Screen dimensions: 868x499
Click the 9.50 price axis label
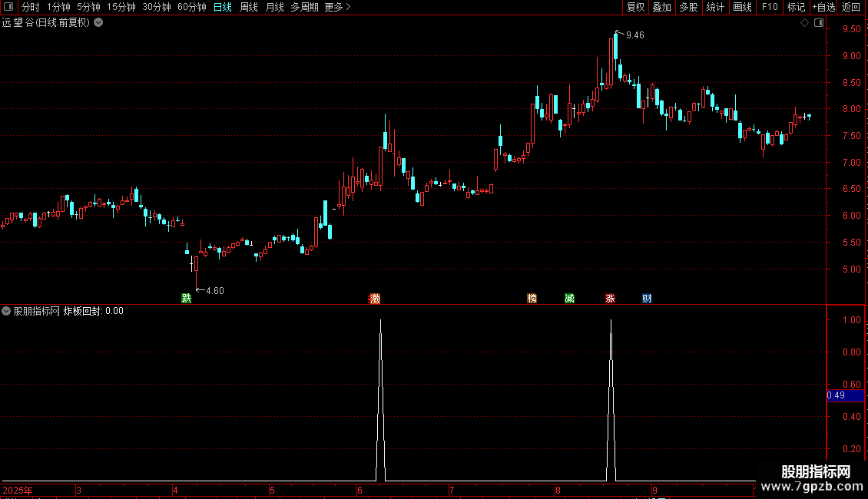pyautogui.click(x=851, y=28)
